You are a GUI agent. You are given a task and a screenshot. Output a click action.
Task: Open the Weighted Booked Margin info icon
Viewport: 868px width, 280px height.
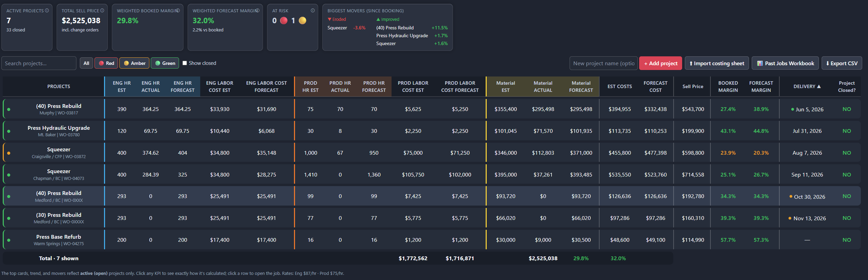pos(178,11)
